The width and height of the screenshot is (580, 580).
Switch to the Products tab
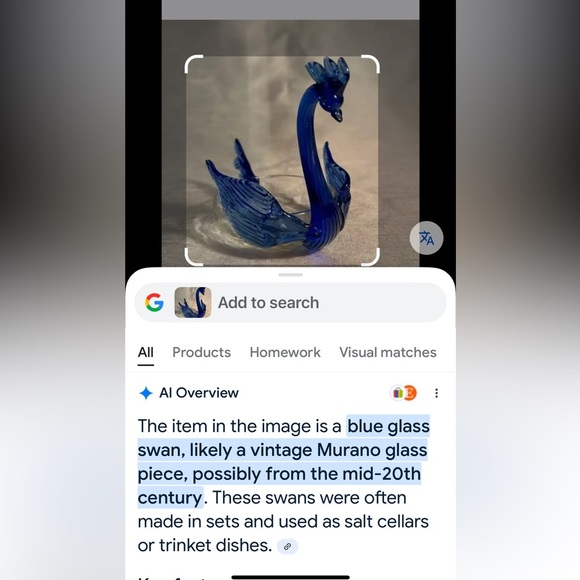click(202, 353)
